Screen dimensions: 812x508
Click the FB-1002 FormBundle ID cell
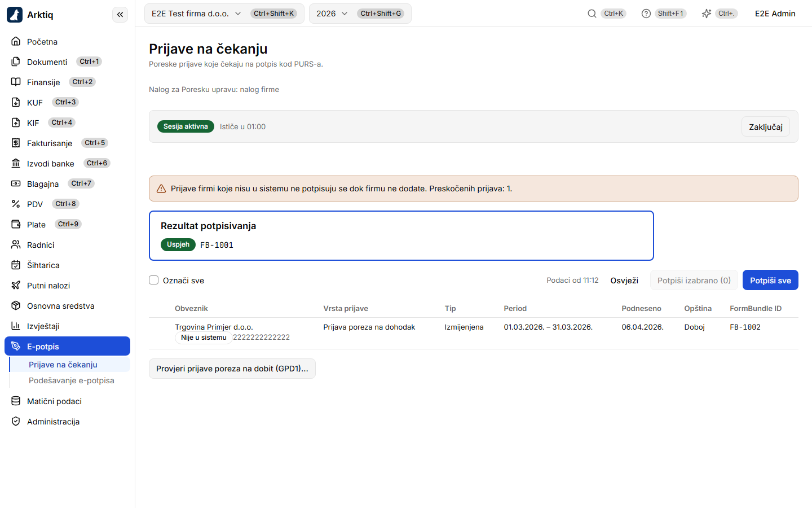745,327
